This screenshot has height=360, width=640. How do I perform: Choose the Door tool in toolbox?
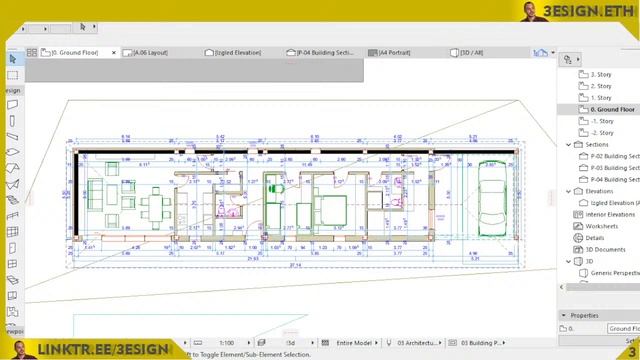point(13,248)
